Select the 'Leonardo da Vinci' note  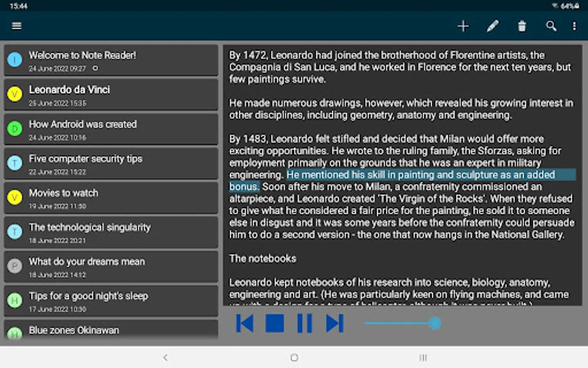tap(111, 94)
